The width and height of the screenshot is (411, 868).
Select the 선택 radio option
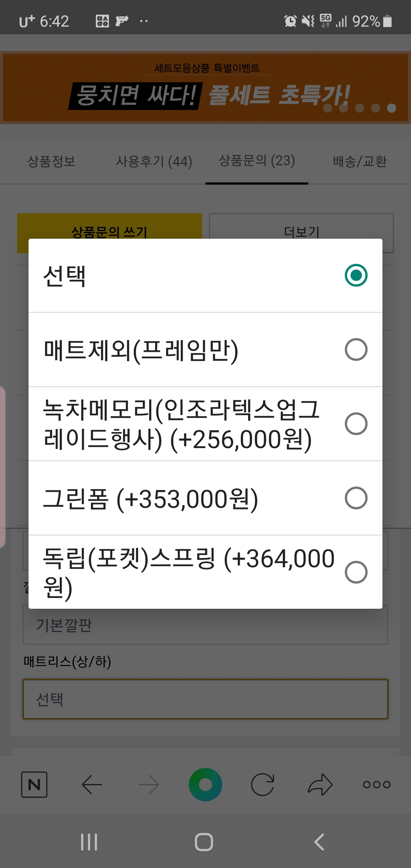tap(356, 275)
